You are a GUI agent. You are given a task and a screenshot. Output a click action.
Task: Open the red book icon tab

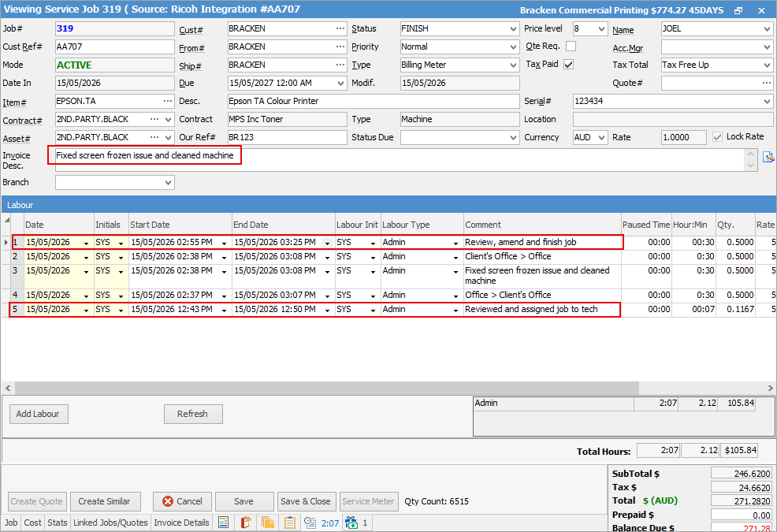point(246,523)
